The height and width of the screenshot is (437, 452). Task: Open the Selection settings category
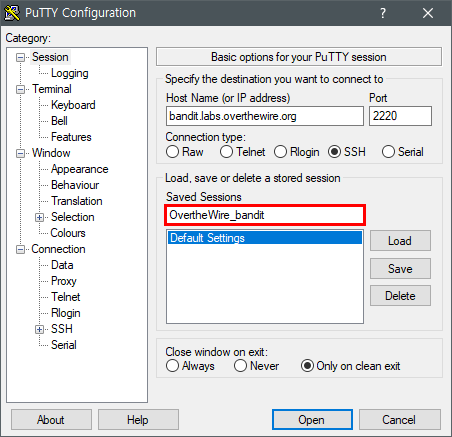73,217
